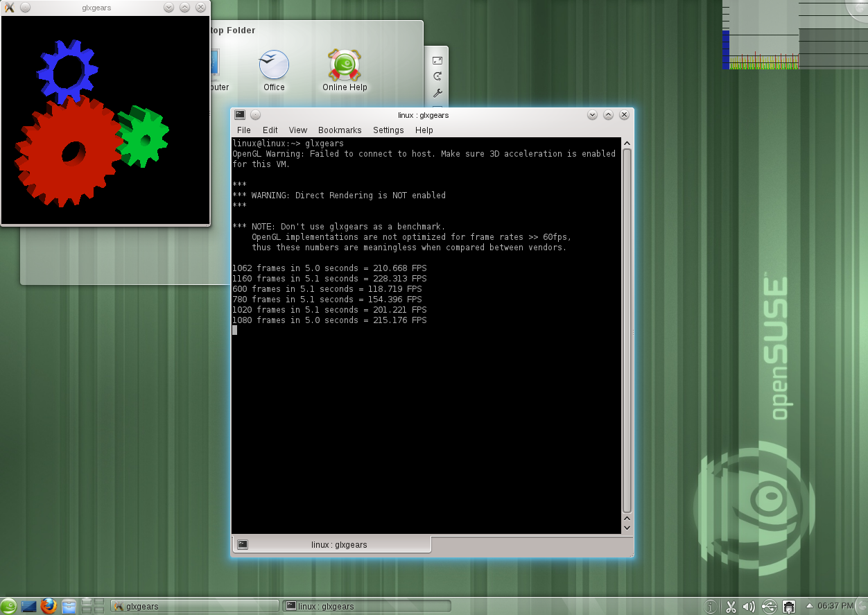Screen dimensions: 868x615
Task: Switch to glxgears window via taskbar button
Action: click(194, 606)
